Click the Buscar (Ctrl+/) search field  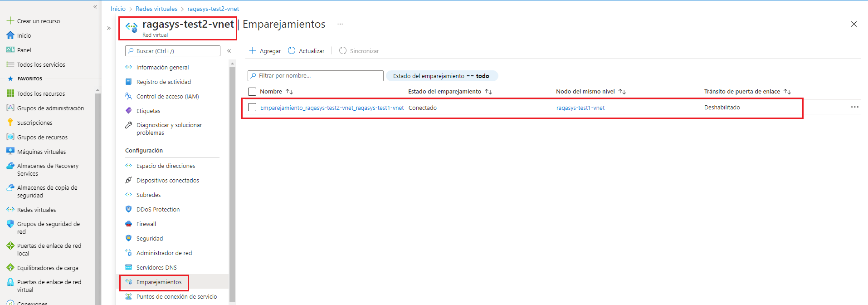point(173,51)
